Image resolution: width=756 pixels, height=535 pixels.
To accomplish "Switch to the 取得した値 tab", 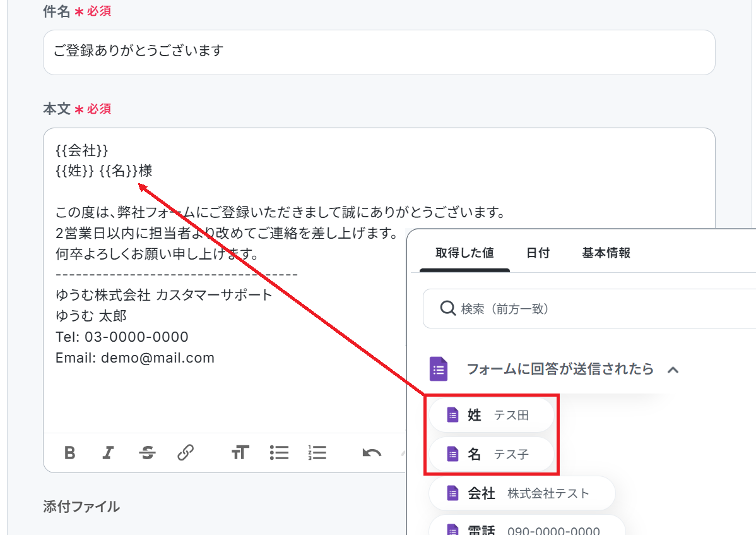I will pyautogui.click(x=464, y=253).
